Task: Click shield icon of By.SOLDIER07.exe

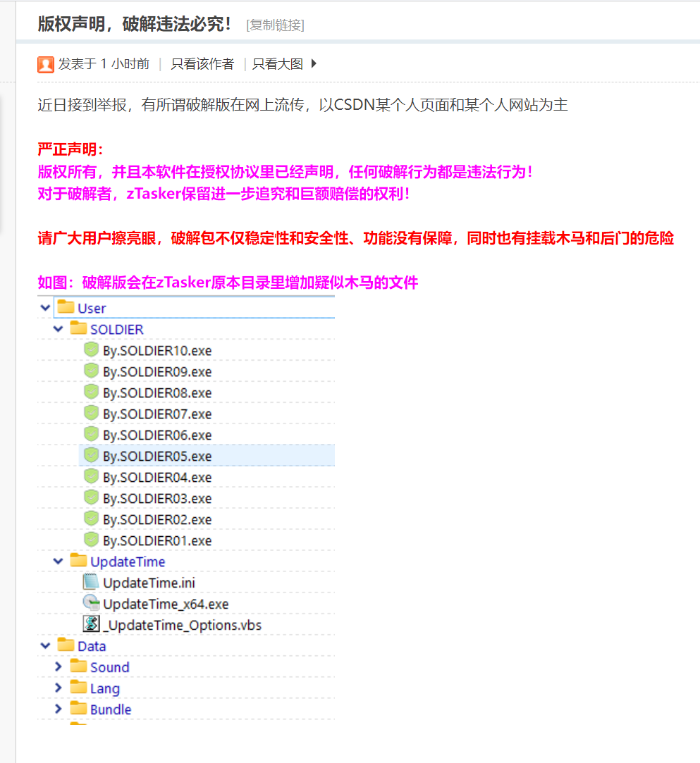Action: (x=91, y=413)
